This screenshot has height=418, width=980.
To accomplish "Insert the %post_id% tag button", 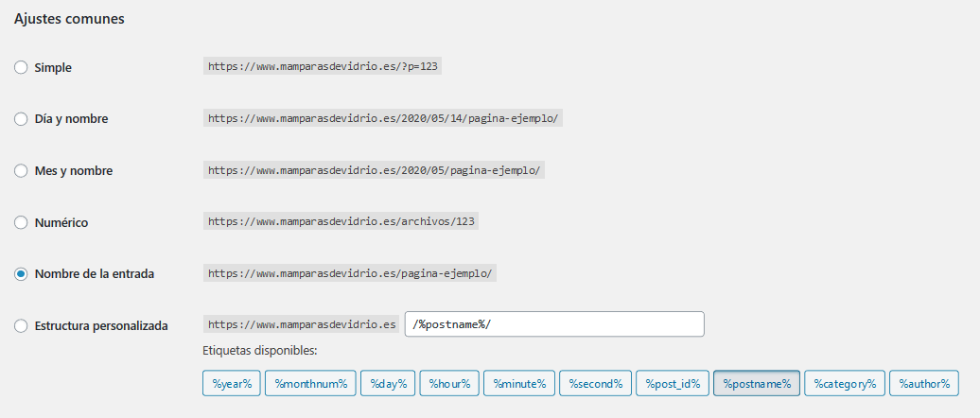I will (673, 383).
